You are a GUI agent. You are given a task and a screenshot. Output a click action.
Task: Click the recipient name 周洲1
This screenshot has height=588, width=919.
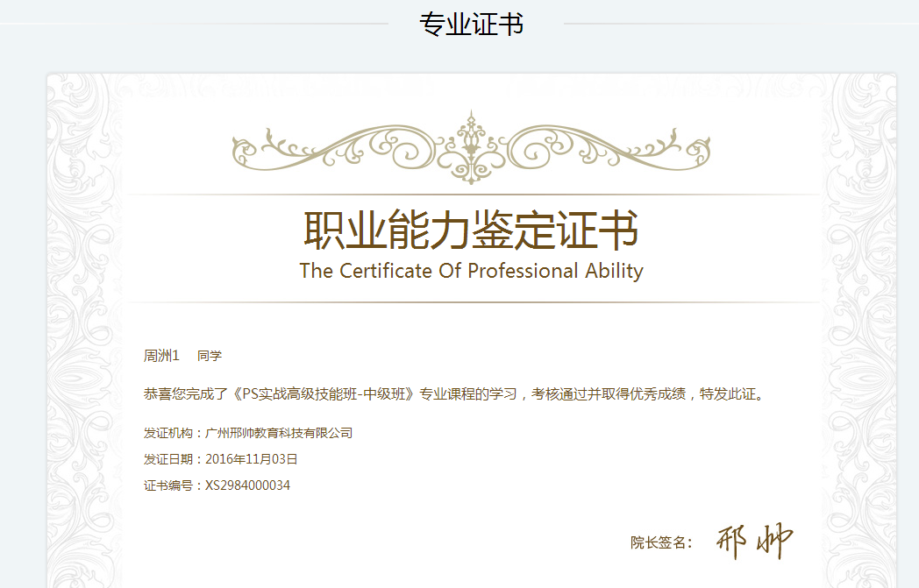click(161, 356)
